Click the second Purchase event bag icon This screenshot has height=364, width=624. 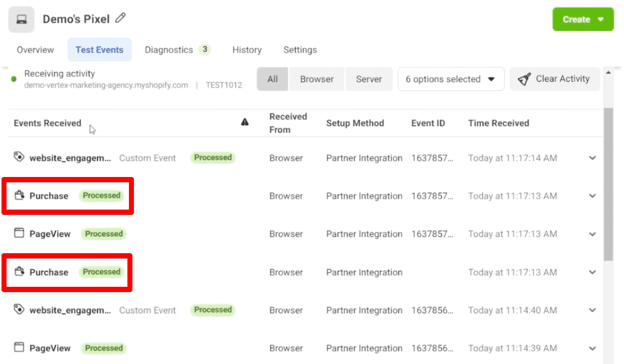pyautogui.click(x=19, y=272)
